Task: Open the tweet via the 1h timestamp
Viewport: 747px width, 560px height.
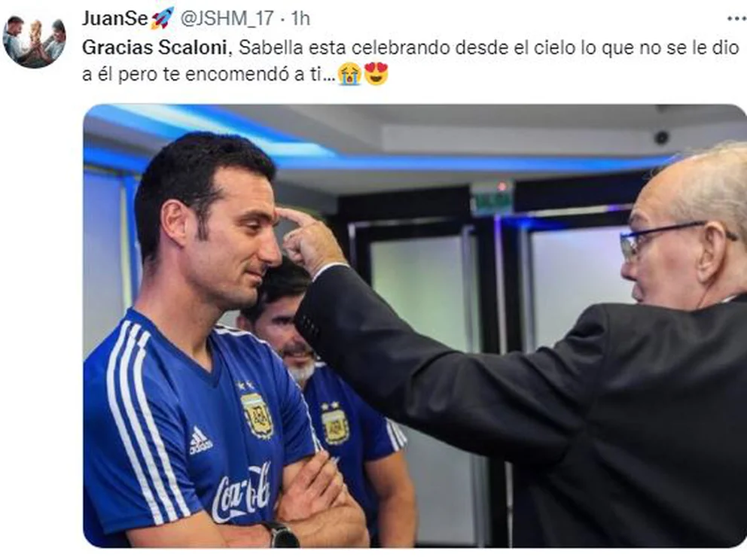Action: tap(300, 19)
